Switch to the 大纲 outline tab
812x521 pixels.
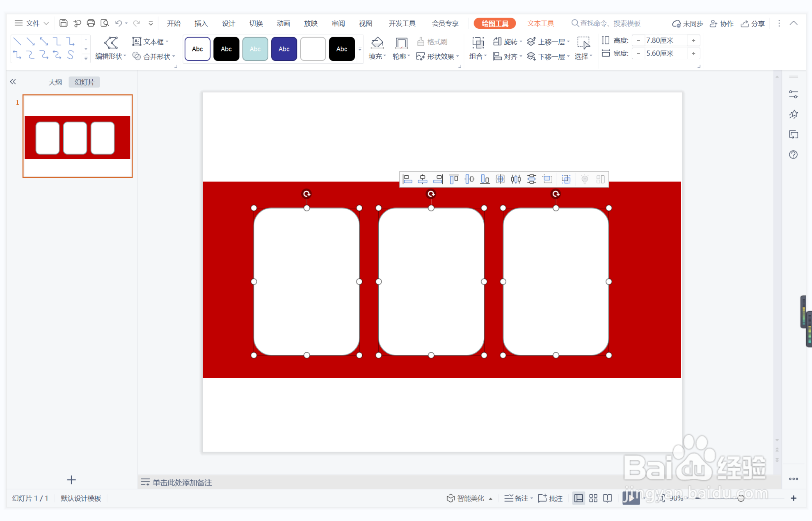(55, 82)
